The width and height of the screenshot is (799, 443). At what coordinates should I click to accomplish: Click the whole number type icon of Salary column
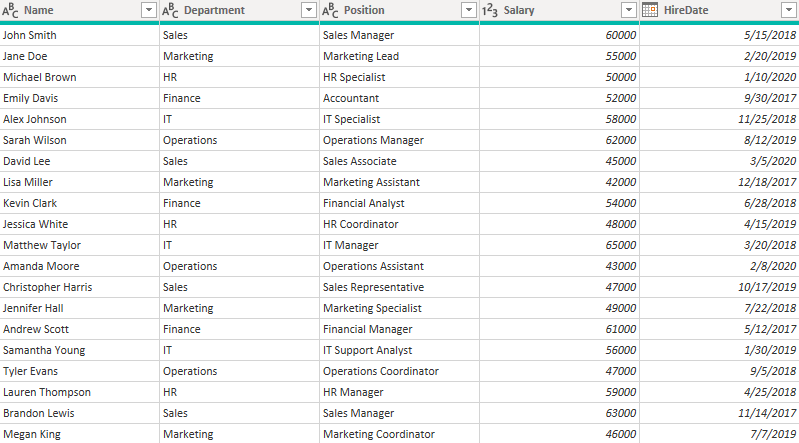(490, 10)
